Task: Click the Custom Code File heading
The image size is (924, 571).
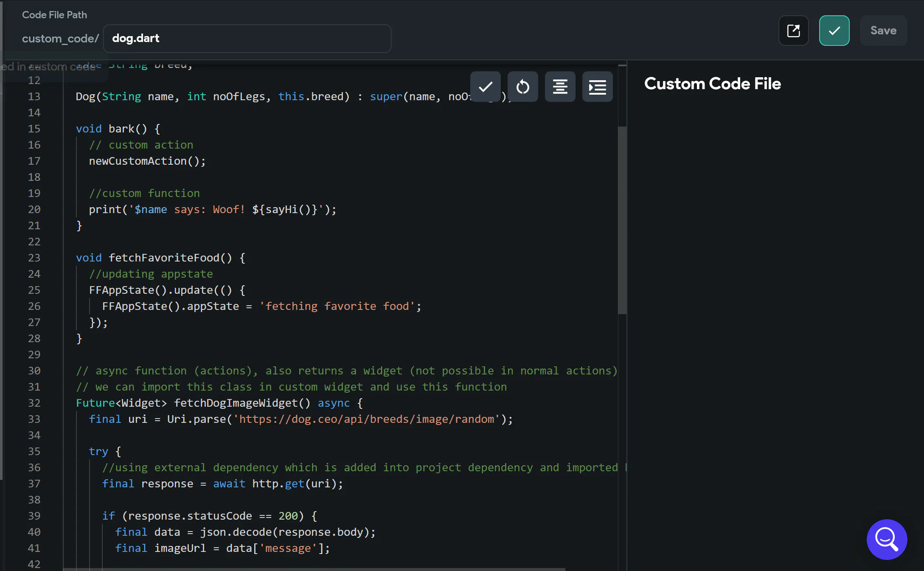Action: [712, 84]
